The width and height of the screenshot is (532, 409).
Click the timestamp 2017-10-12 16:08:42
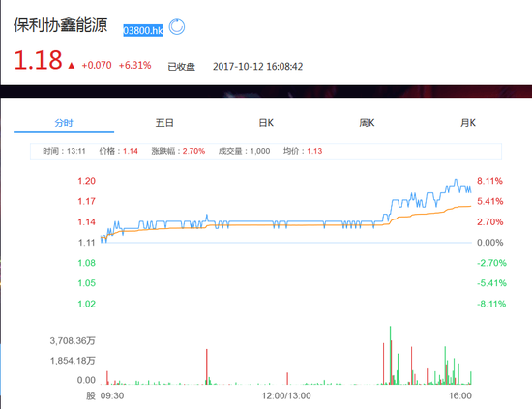pyautogui.click(x=258, y=67)
